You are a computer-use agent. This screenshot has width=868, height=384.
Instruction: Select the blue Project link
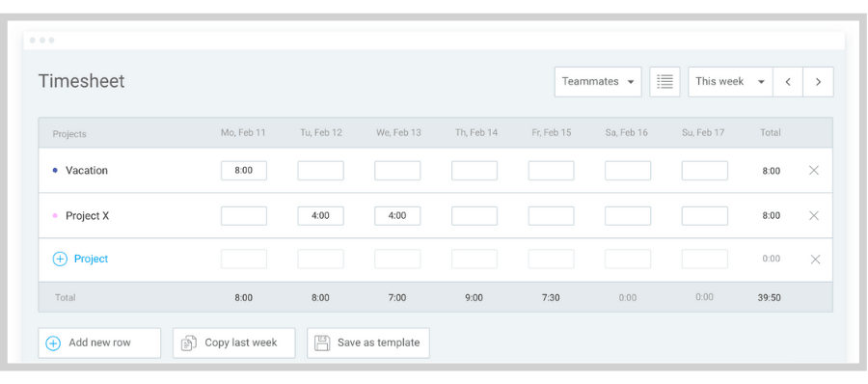pyautogui.click(x=92, y=259)
